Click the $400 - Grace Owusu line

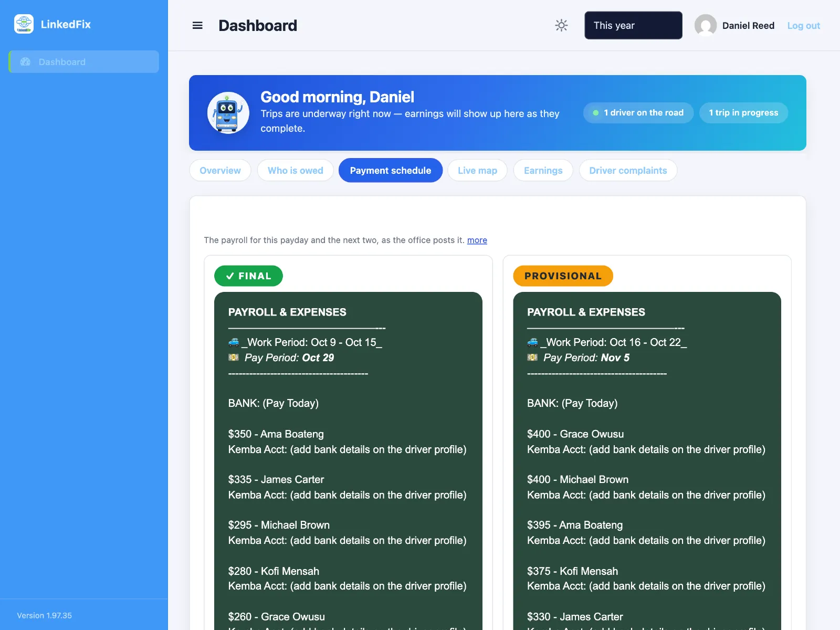pyautogui.click(x=575, y=434)
